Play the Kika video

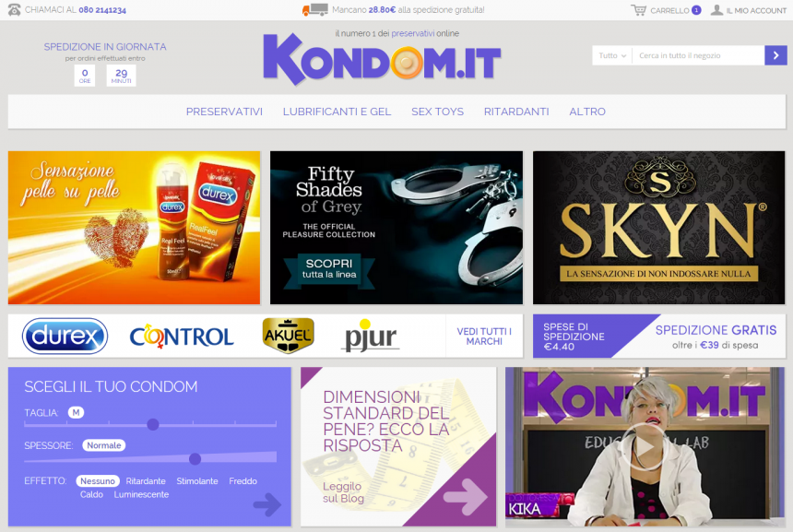644,447
